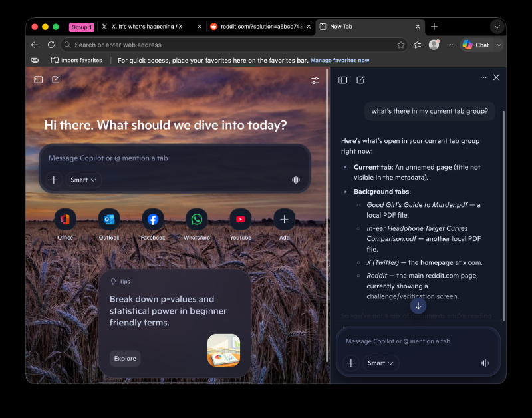Screen dimensions: 532x418
Task: Click the plus attach button in main composer
Action: tap(54, 180)
